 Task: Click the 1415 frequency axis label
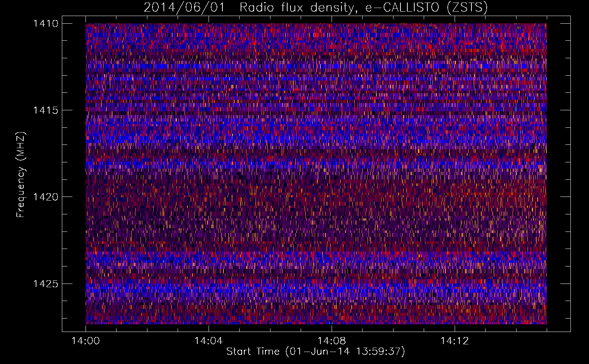[46, 110]
